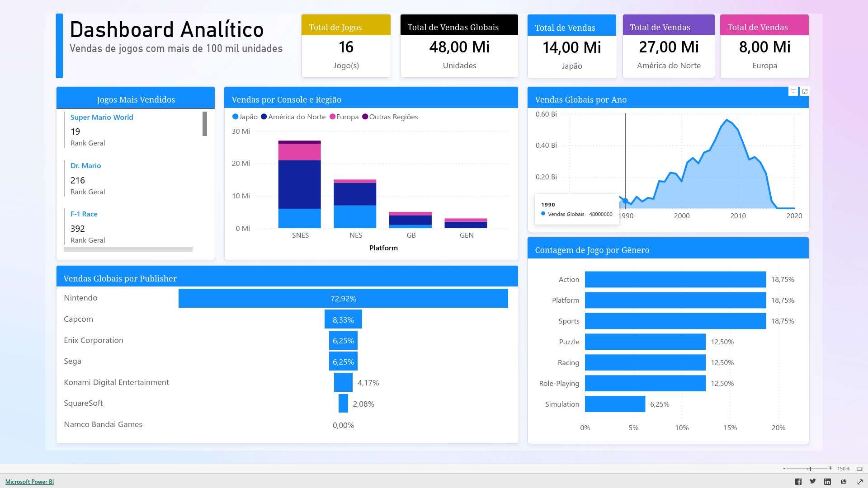The width and height of the screenshot is (868, 488).
Task: Click the zoom in plus button
Action: pyautogui.click(x=830, y=469)
